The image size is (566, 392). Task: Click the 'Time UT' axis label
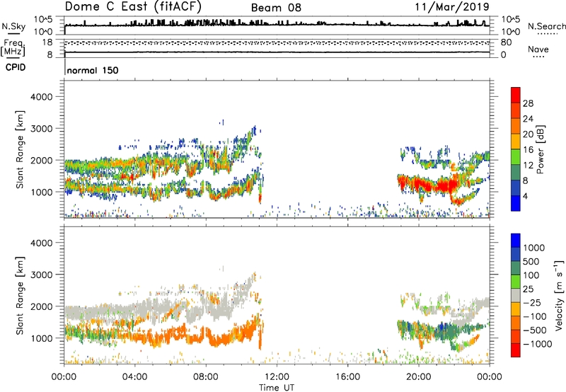pyautogui.click(x=277, y=388)
